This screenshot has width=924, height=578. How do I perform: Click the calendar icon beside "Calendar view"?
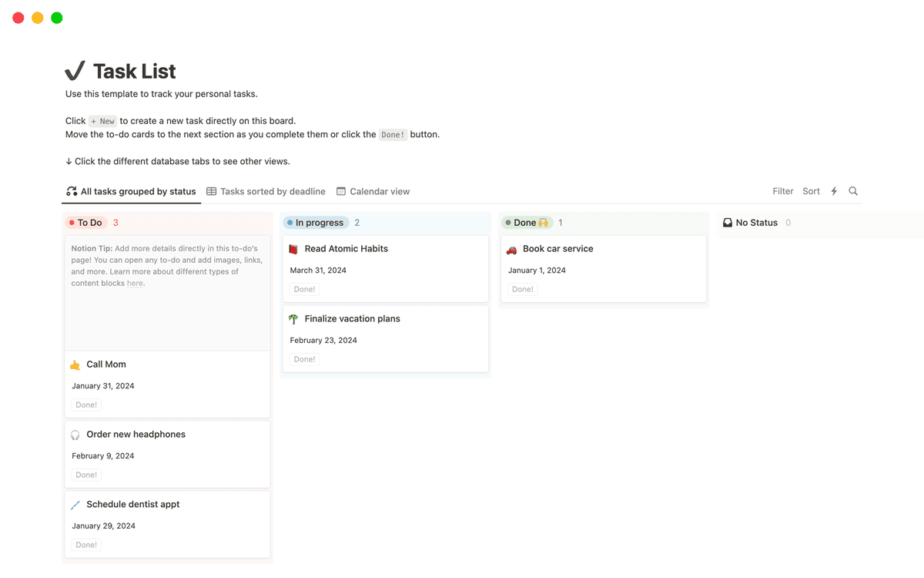[x=340, y=190]
